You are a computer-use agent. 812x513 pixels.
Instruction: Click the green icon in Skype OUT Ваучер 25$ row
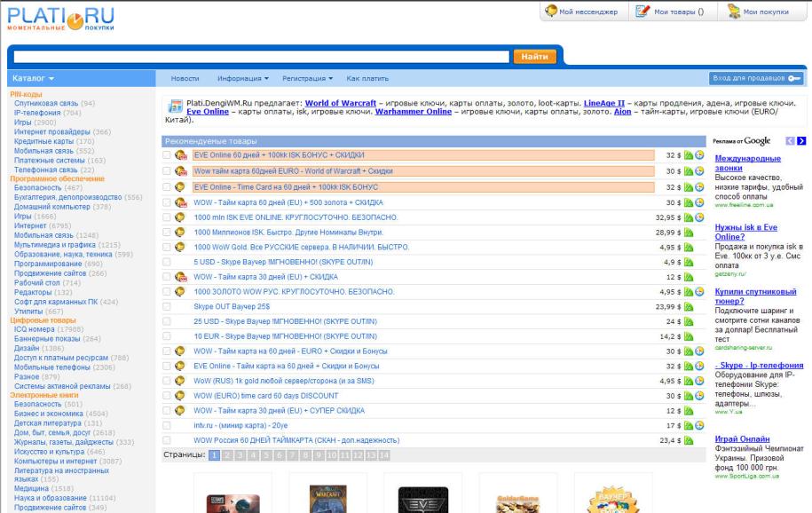point(689,307)
